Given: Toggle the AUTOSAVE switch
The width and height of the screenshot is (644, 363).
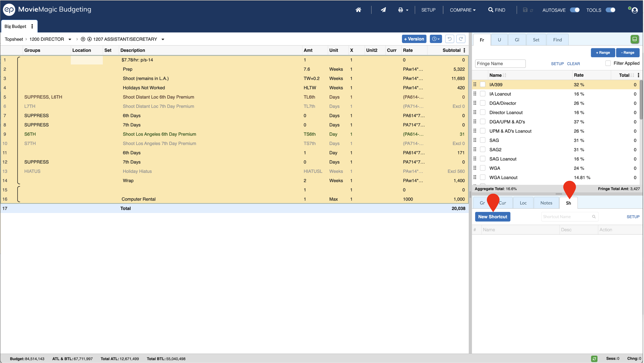Looking at the screenshot, I should tap(575, 10).
